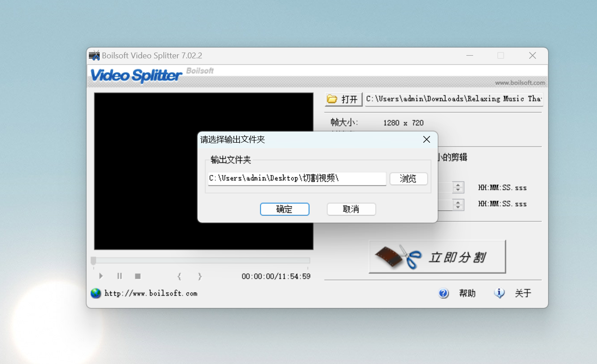Play the video preview
597x364 pixels.
pyautogui.click(x=101, y=276)
